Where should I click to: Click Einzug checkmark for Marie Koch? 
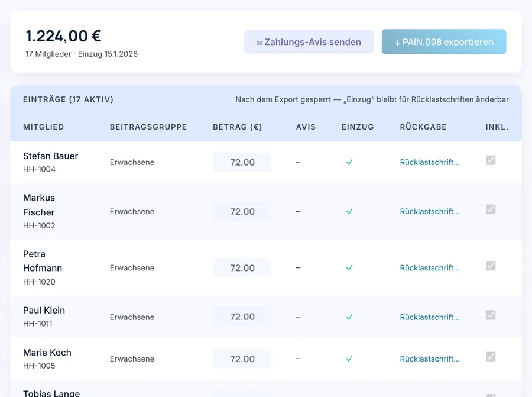349,359
